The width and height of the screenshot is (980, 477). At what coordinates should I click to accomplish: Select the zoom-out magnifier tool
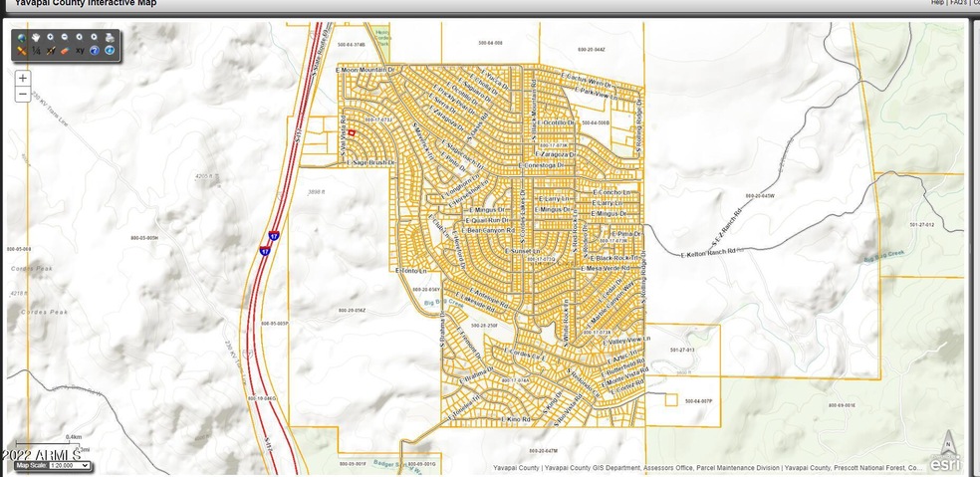coord(65,37)
